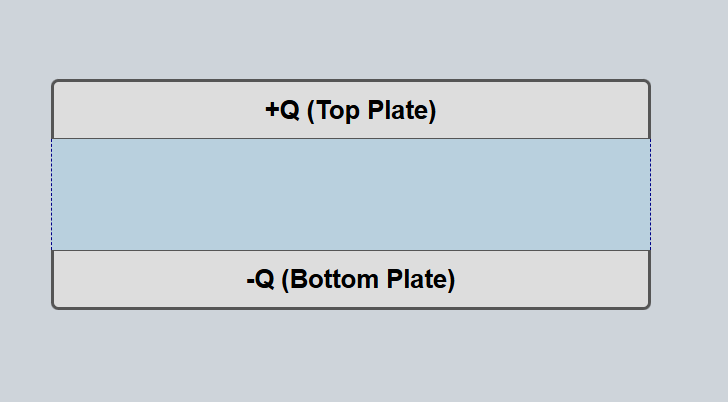Click the -Q (Bottom Plate) label
The image size is (728, 402).
(x=351, y=279)
